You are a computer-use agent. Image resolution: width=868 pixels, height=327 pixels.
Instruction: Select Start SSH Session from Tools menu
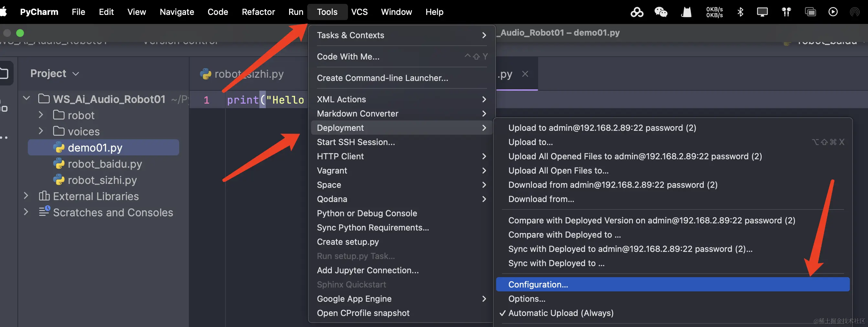pyautogui.click(x=356, y=142)
